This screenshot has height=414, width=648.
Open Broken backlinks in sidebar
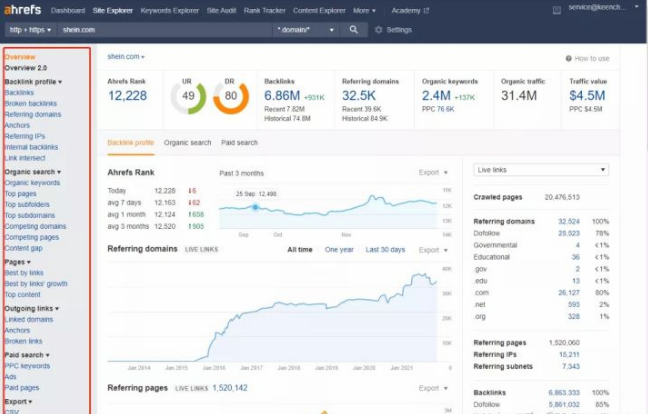(x=30, y=103)
